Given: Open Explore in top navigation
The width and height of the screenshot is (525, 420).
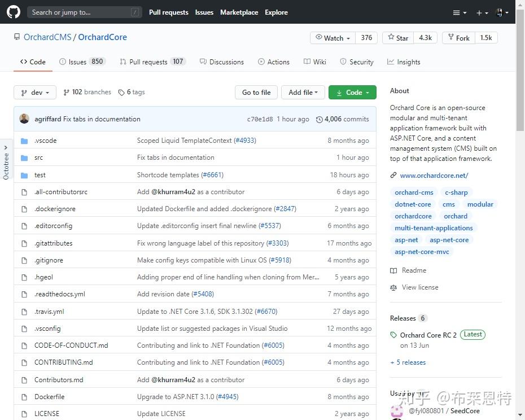Looking at the screenshot, I should tap(276, 12).
